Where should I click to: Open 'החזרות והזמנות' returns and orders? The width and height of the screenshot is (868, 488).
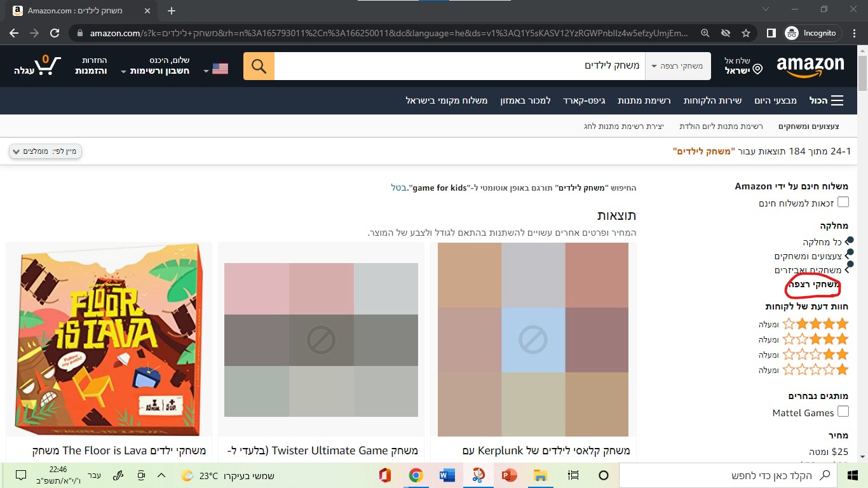coord(90,66)
